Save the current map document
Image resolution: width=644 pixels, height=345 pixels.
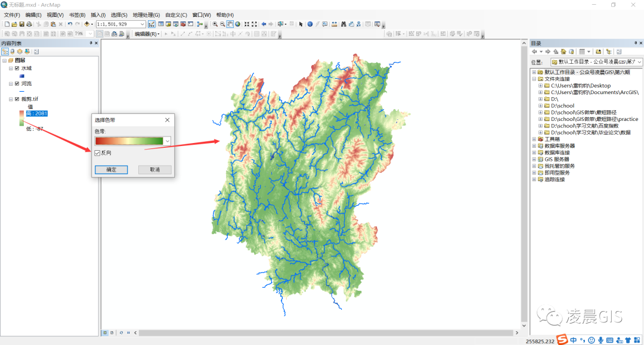point(22,24)
